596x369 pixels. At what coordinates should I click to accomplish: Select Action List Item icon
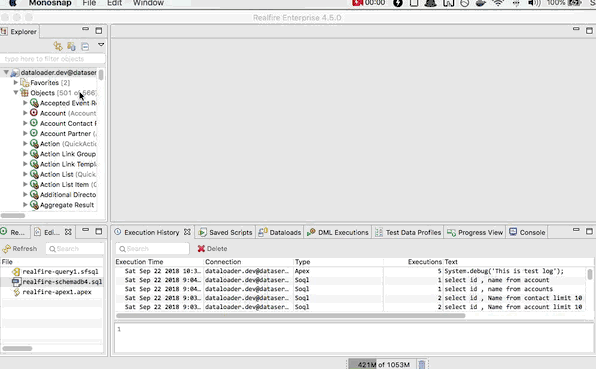[34, 184]
